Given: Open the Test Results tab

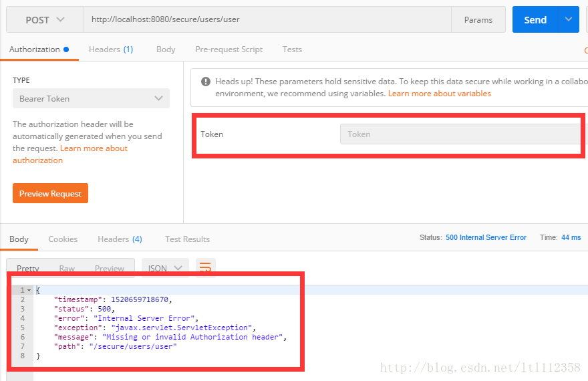Looking at the screenshot, I should coord(187,239).
